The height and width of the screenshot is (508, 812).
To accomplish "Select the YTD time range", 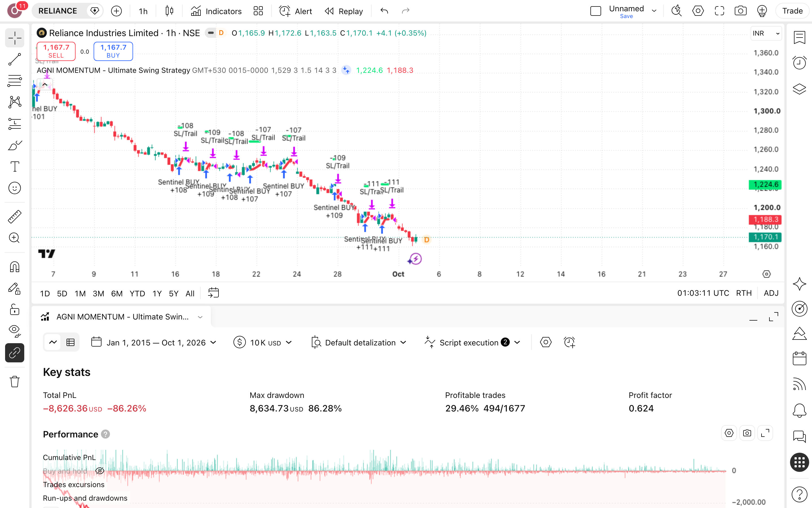I will 137,293.
